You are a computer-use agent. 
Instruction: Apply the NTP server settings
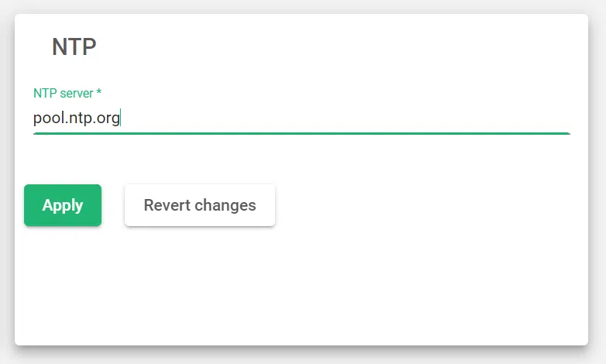[x=63, y=205]
